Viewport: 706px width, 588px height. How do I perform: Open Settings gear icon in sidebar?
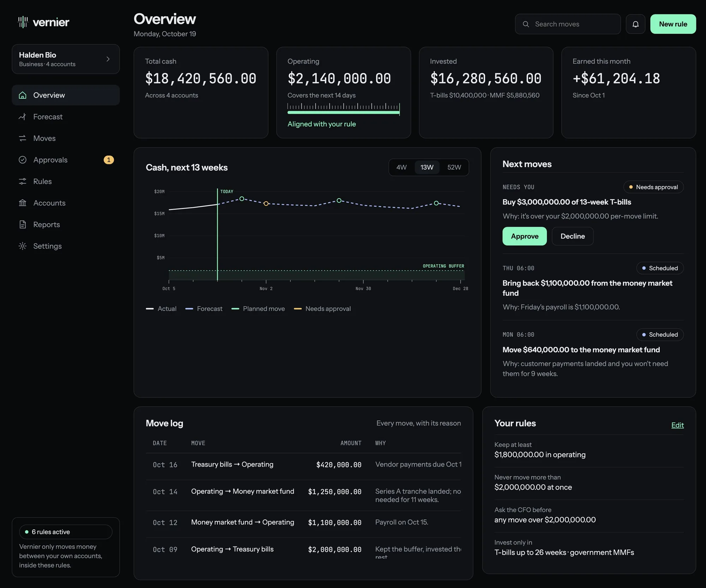point(23,246)
